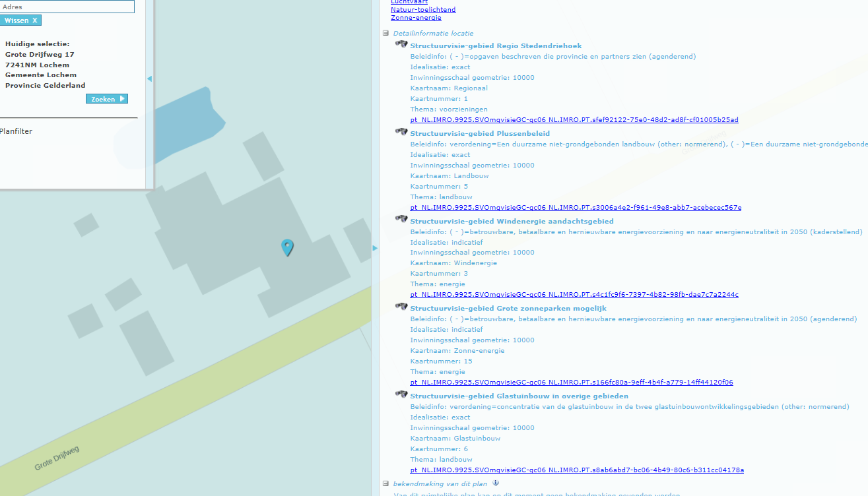
Task: Click text 'Kaartnaam: Zonne-energie'
Action: (x=457, y=351)
